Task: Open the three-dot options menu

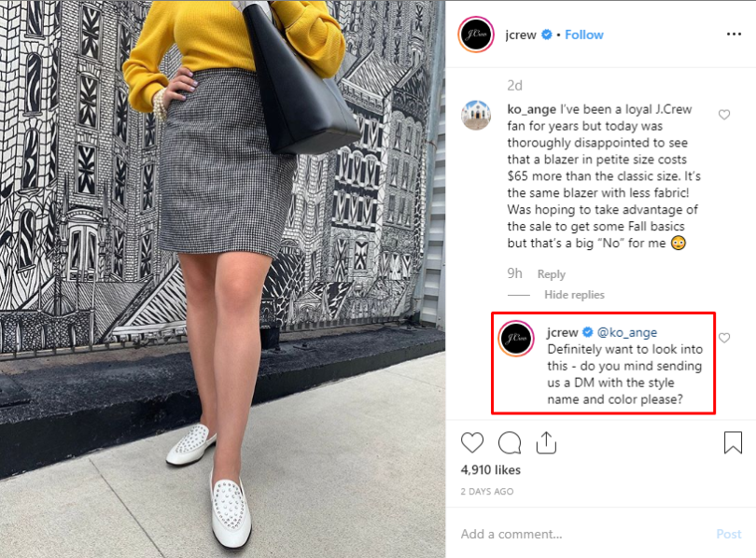Action: coord(734,35)
